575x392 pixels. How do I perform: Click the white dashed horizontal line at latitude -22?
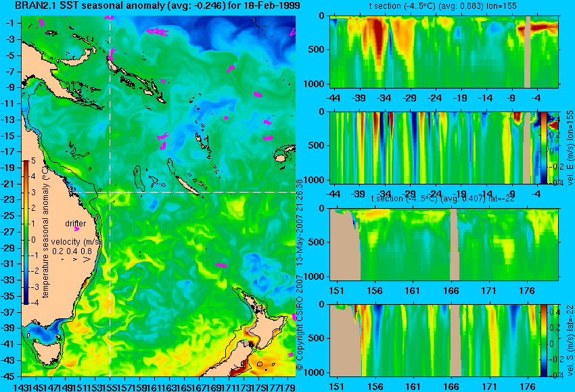click(x=183, y=192)
